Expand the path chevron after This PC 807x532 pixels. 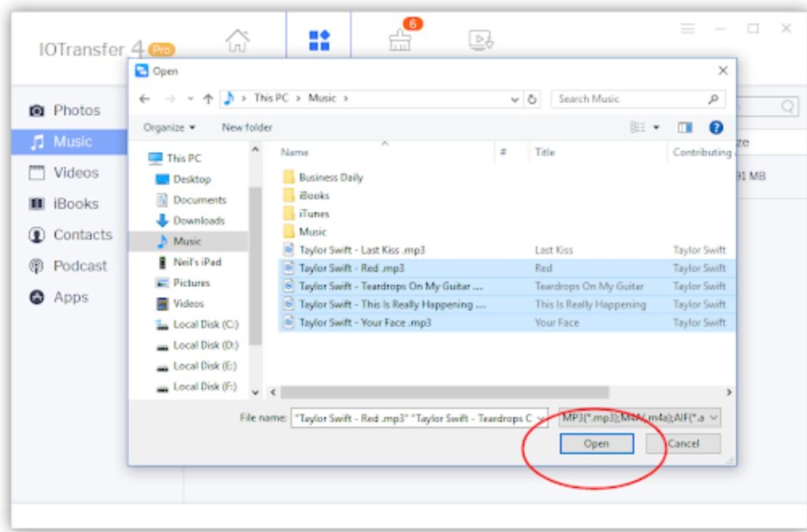[298, 99]
